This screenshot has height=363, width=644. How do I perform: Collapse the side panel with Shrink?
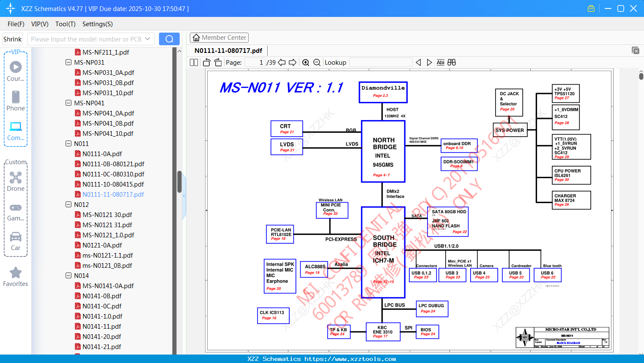(12, 39)
